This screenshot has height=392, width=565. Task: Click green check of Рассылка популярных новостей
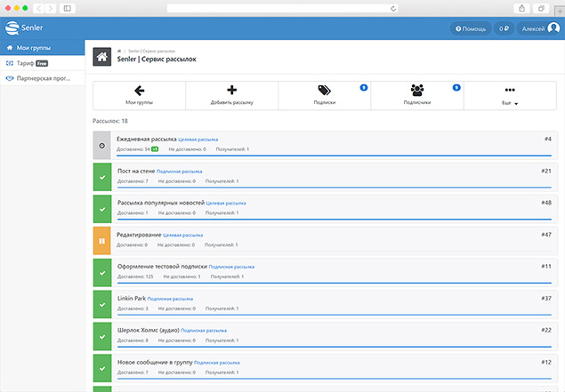pyautogui.click(x=102, y=209)
